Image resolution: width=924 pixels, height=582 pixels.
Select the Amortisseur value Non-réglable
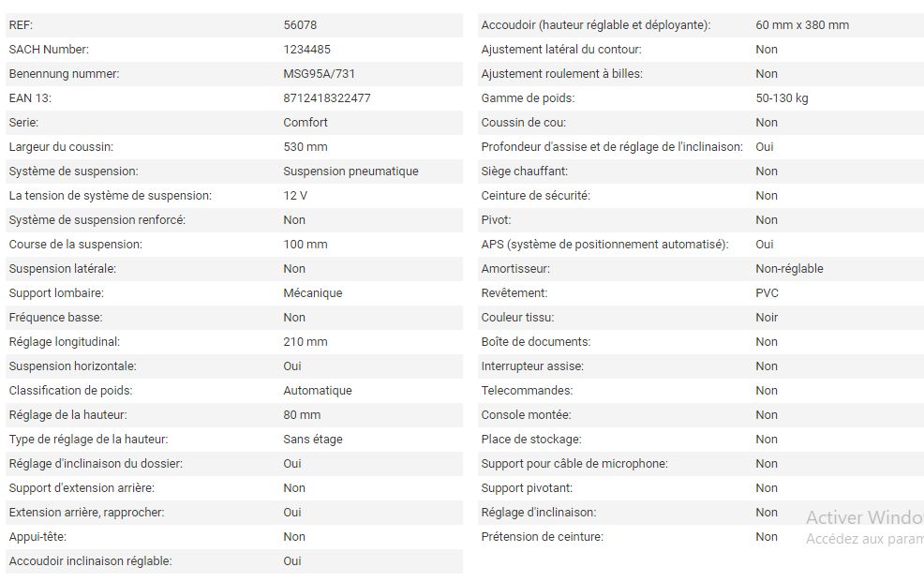tap(789, 269)
